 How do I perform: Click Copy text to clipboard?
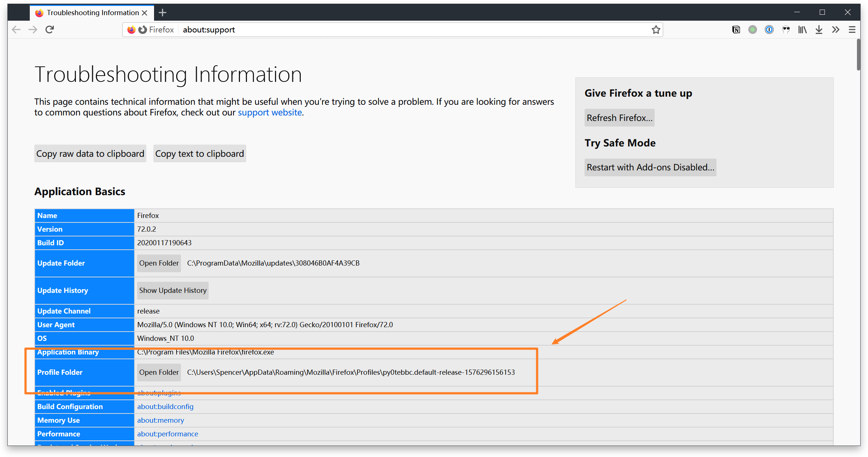point(200,153)
